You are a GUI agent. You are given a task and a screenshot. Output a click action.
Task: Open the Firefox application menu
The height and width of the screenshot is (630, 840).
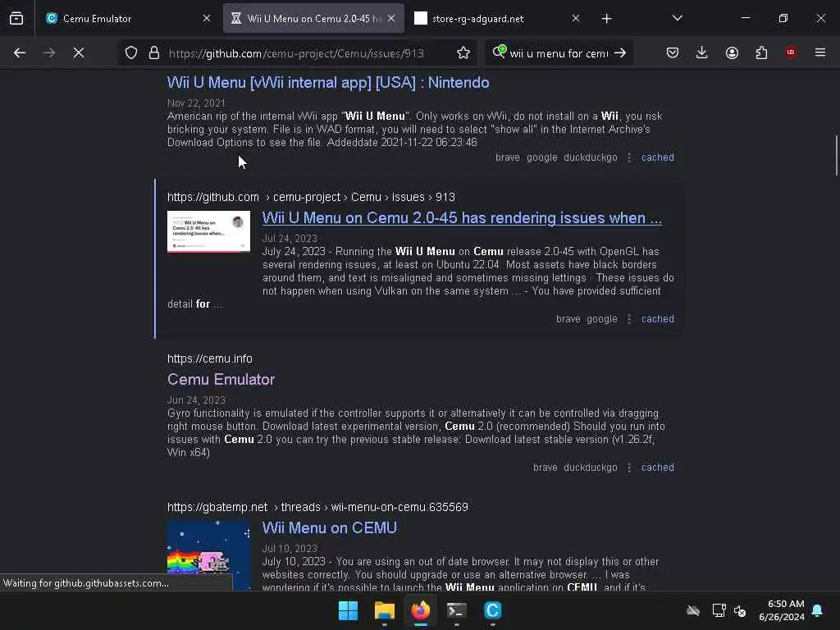pos(820,52)
